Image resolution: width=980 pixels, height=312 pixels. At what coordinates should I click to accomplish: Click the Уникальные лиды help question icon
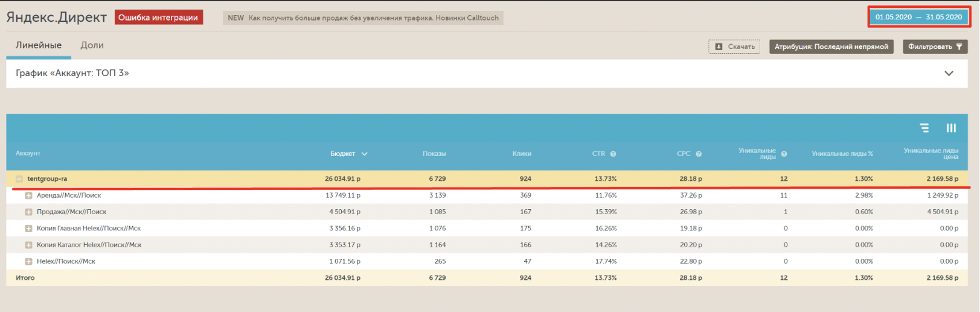784,154
